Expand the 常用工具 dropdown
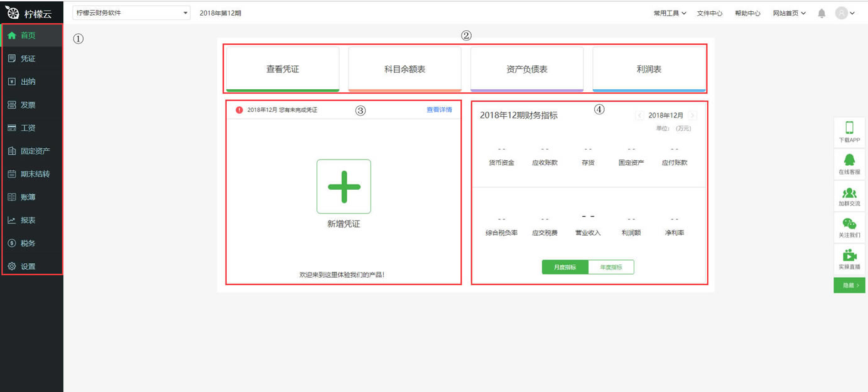This screenshot has height=392, width=868. click(x=668, y=12)
